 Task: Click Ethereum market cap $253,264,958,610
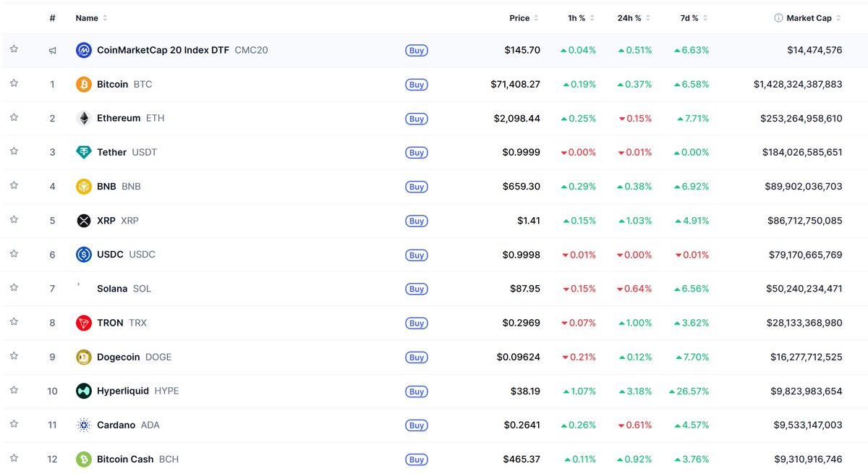(801, 119)
